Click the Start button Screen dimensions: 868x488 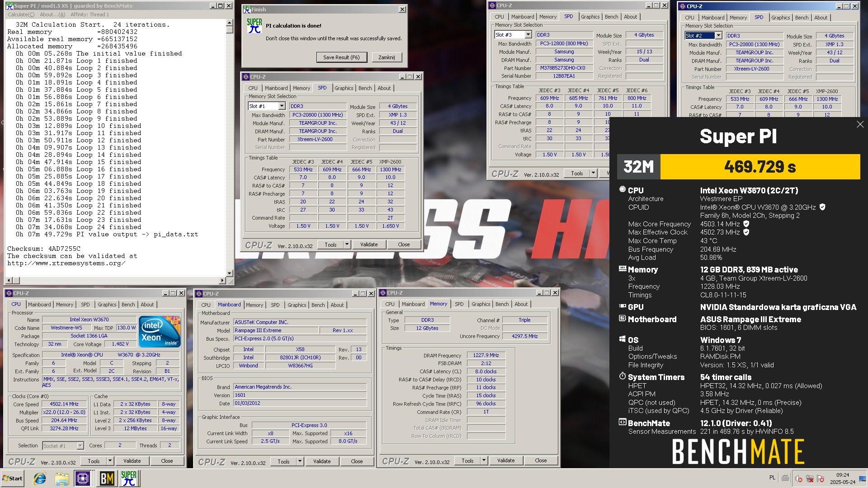tap(13, 478)
